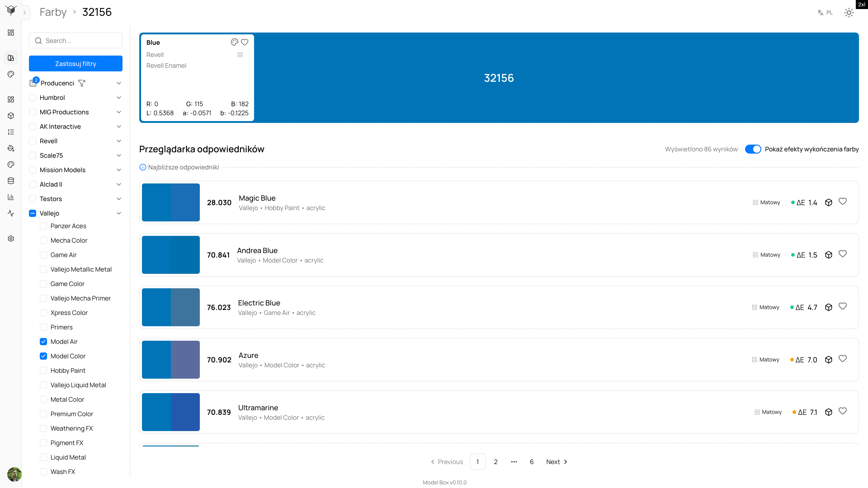Click the language PL switcher
Viewport: 868px width, 488px height.
point(825,13)
